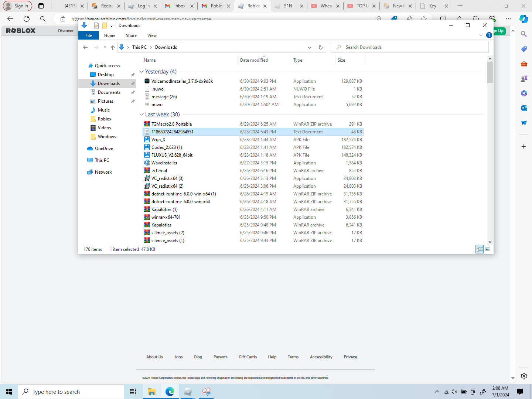
Task: Collapse the Last week (30) group
Action: pos(141,115)
